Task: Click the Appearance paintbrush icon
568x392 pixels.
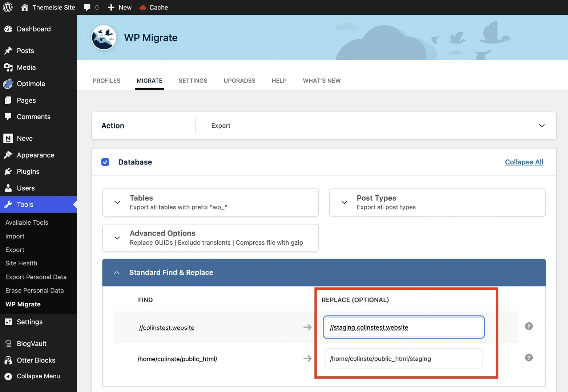Action: (x=8, y=155)
